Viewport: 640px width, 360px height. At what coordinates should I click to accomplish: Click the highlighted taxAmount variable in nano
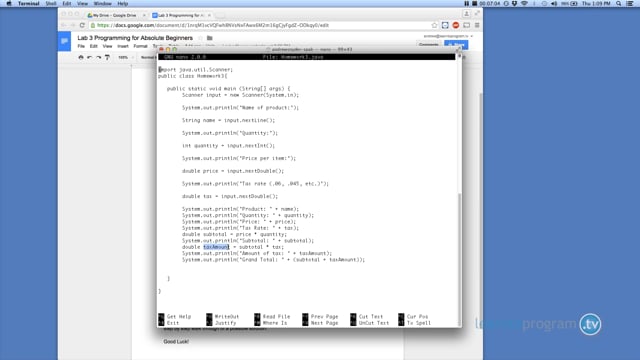216,247
